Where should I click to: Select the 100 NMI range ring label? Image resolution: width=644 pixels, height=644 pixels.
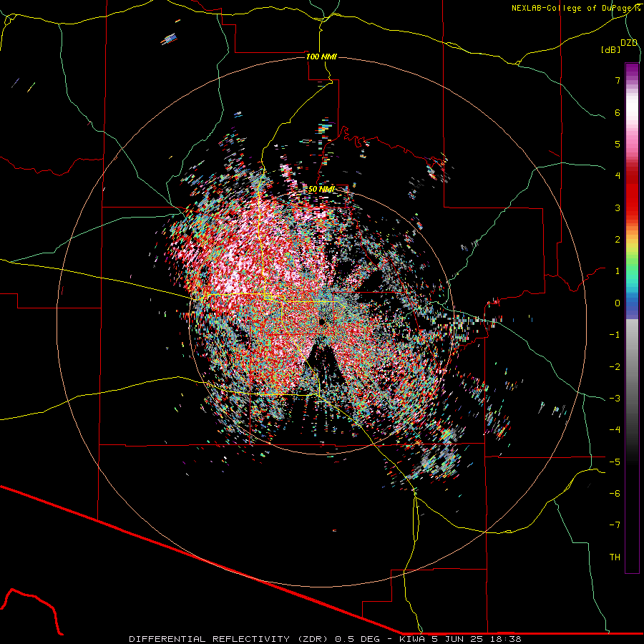321,57
